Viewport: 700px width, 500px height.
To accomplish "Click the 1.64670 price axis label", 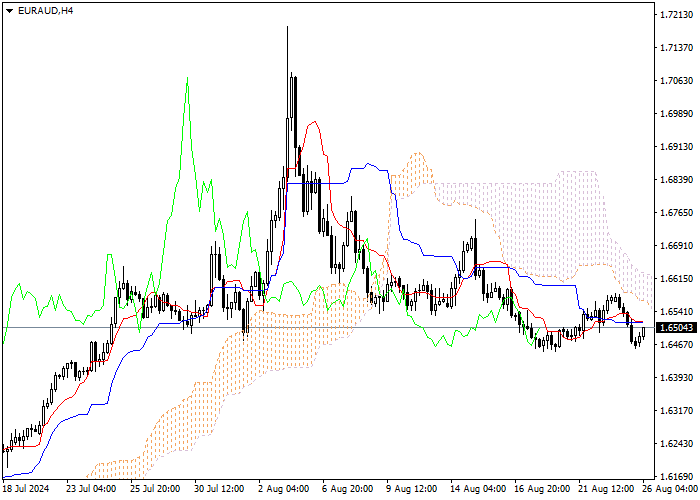I will (x=676, y=345).
